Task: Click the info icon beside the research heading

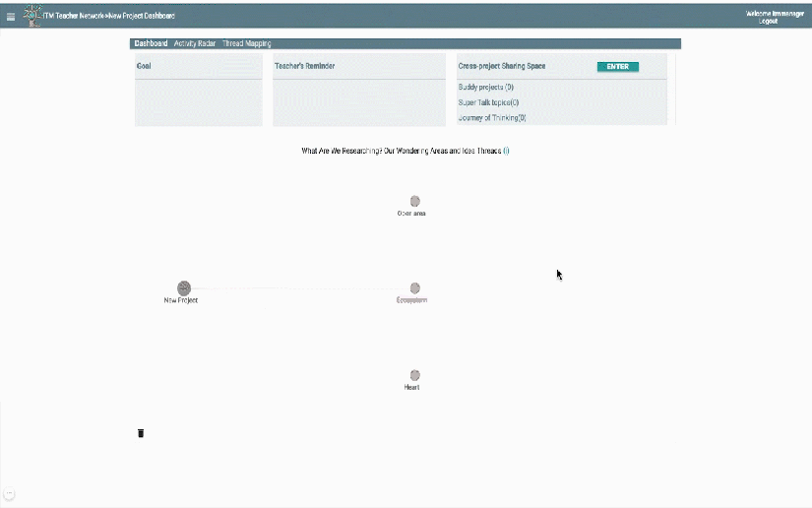Action: [506, 152]
